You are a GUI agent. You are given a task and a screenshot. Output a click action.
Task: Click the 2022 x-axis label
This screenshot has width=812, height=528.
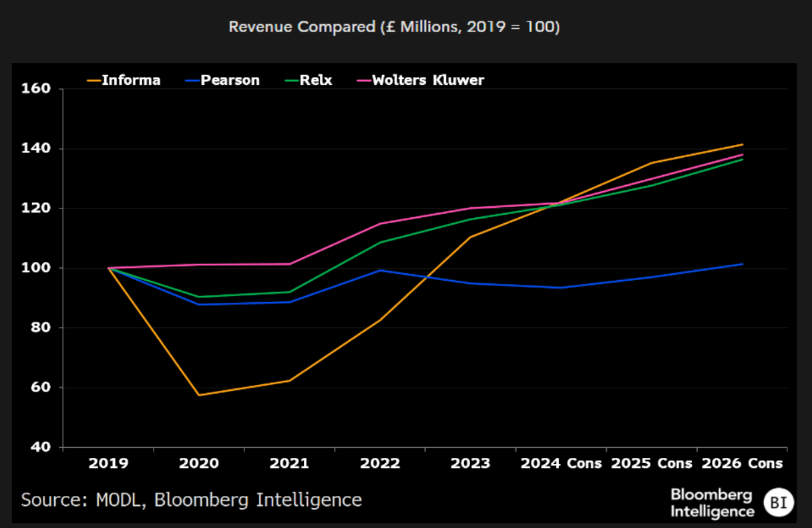tap(381, 463)
